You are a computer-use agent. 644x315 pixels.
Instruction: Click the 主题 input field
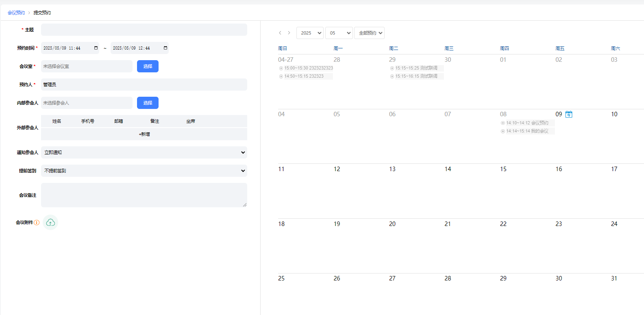click(x=144, y=30)
